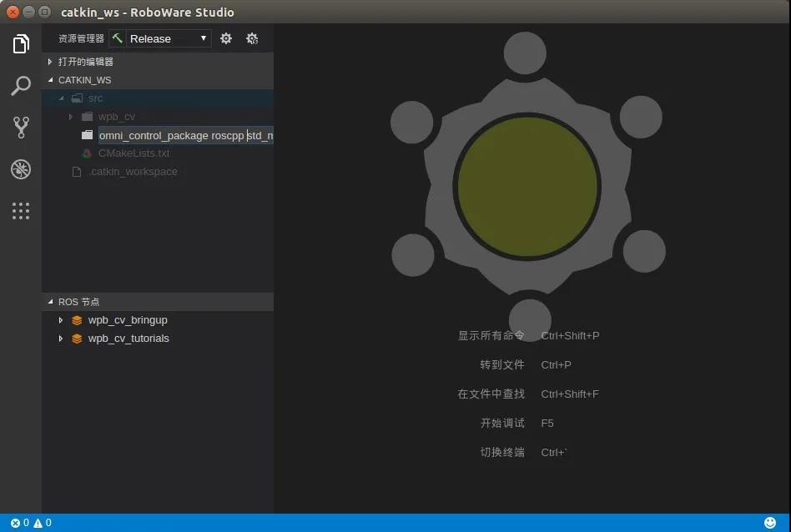Click the wpb_cv_tutorials package icon
The width and height of the screenshot is (791, 532).
pos(77,339)
